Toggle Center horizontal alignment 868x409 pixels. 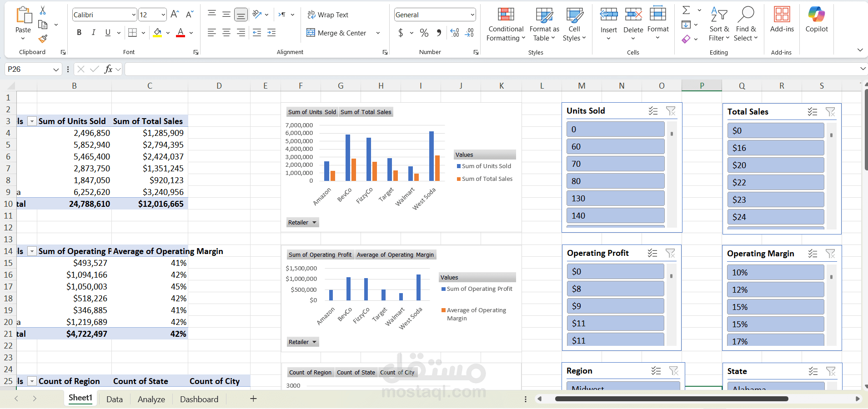tap(226, 32)
